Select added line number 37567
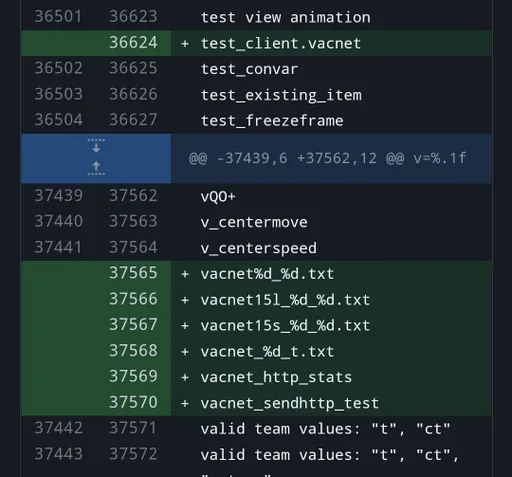The height and width of the screenshot is (477, 512). pyautogui.click(x=133, y=324)
